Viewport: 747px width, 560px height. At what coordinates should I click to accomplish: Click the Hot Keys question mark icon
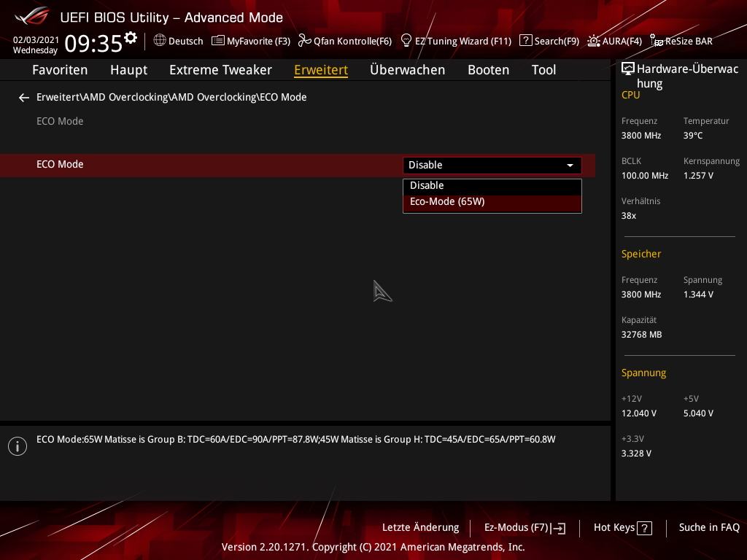645,528
